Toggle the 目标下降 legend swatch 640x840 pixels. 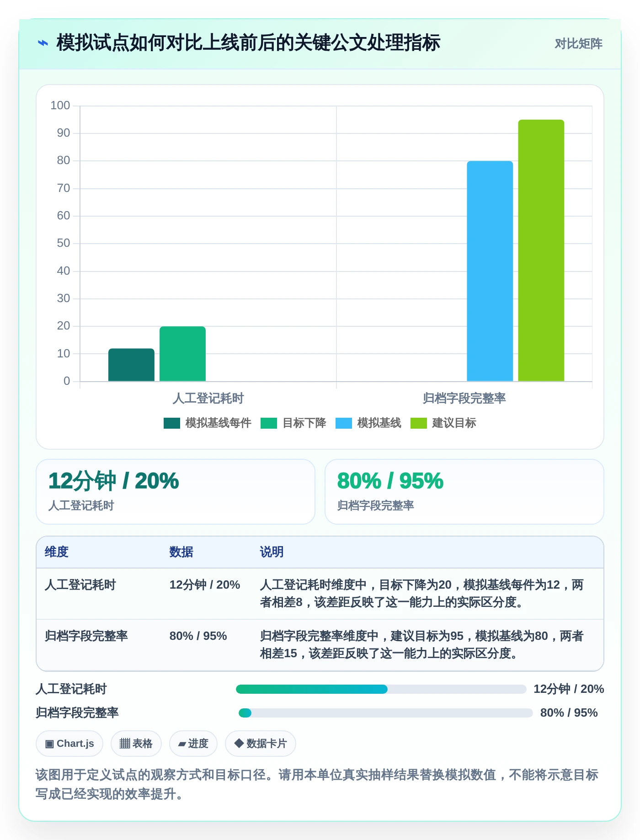click(269, 423)
